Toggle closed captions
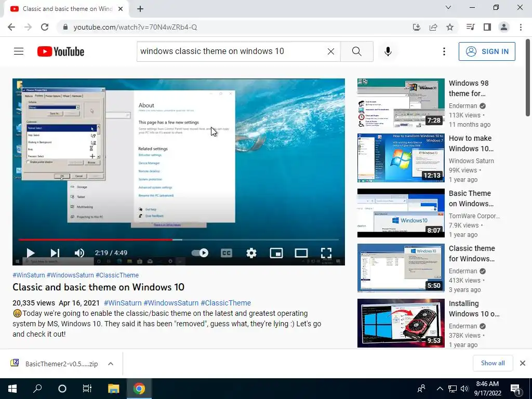This screenshot has width=532, height=399. coord(227,253)
